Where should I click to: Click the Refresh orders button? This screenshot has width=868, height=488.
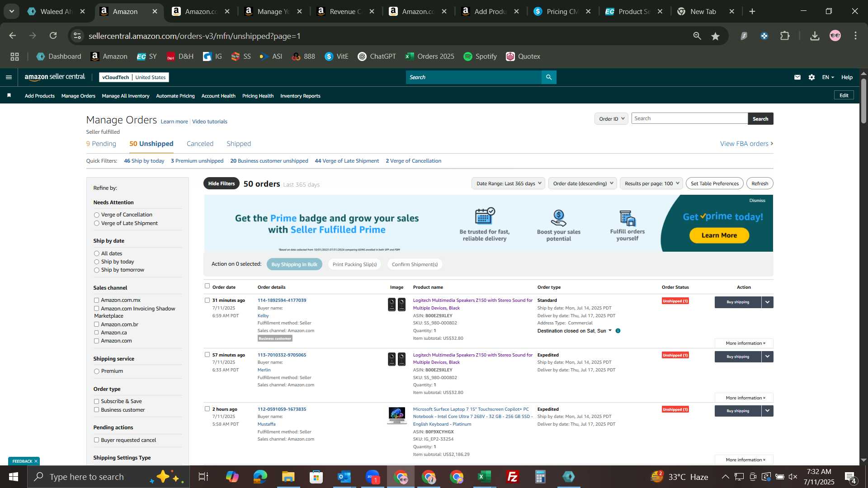759,183
